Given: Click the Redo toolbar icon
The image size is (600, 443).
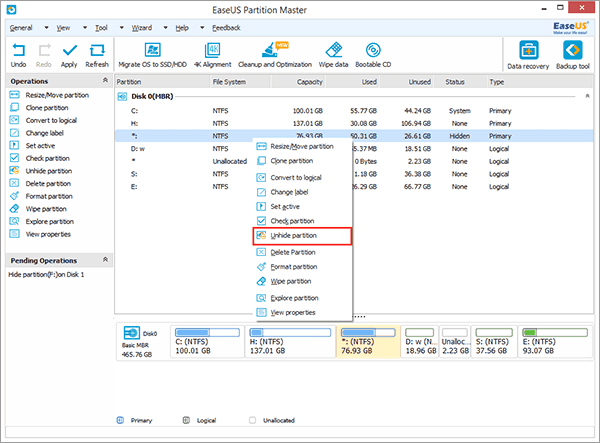Looking at the screenshot, I should coord(44,55).
